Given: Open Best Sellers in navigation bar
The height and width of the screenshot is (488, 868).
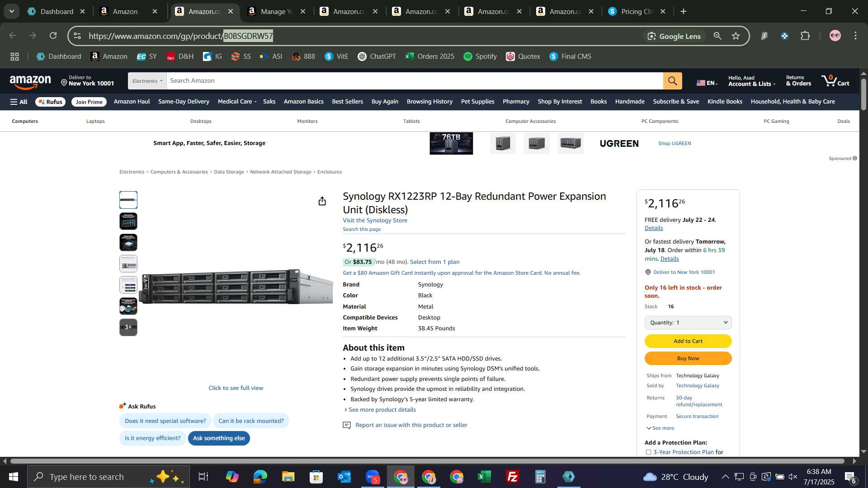Looking at the screenshot, I should coord(347,102).
